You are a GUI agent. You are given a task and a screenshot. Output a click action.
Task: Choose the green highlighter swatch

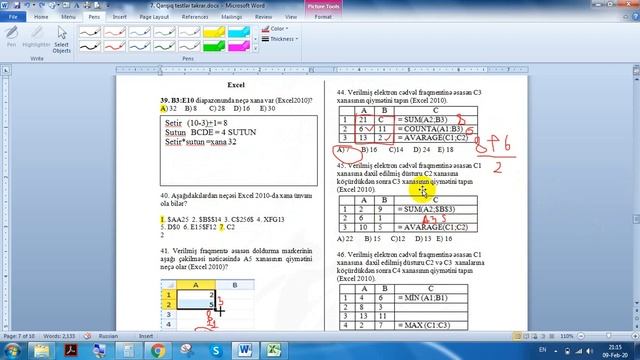click(214, 46)
